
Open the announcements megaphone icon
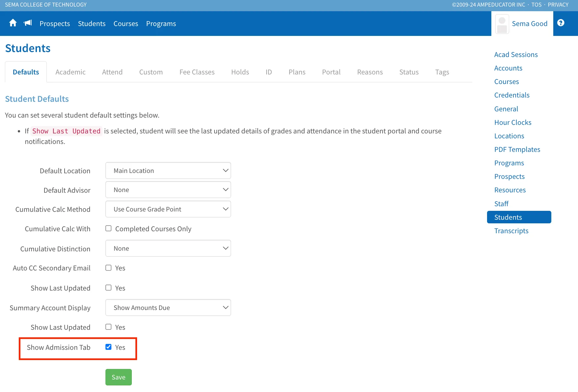coord(28,23)
